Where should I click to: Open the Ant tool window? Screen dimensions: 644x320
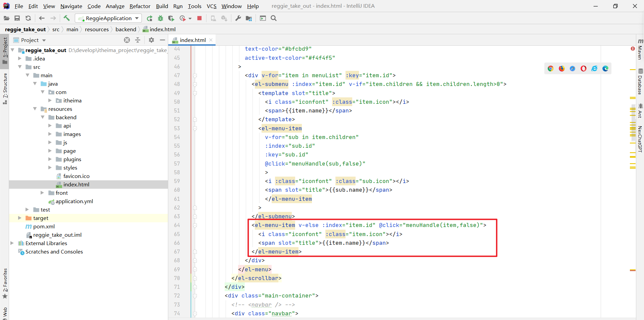(x=640, y=111)
